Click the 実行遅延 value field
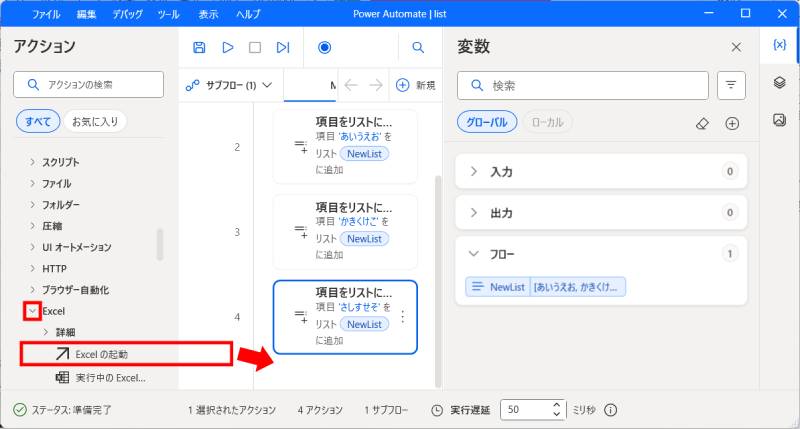Image resolution: width=800 pixels, height=429 pixels. [526, 410]
